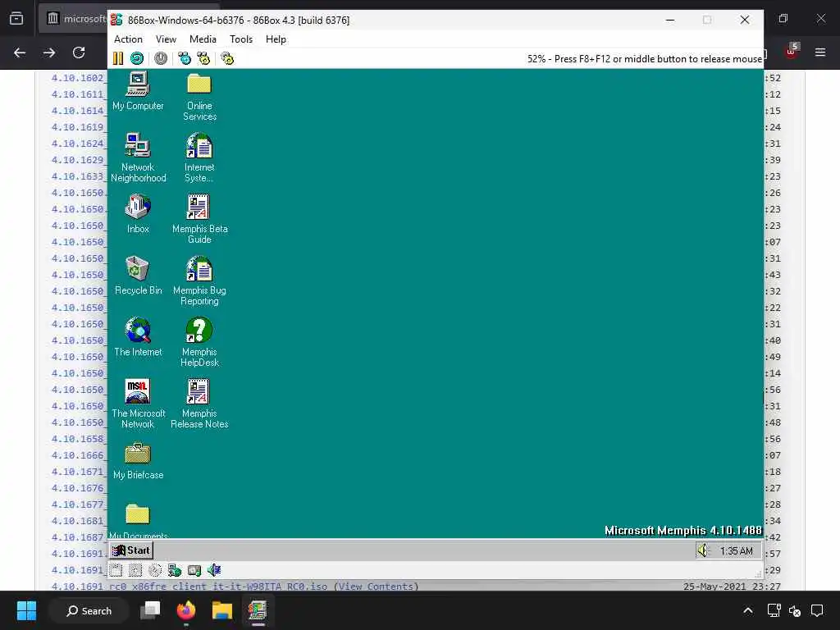Select the My Briefcase icon

[x=138, y=460]
